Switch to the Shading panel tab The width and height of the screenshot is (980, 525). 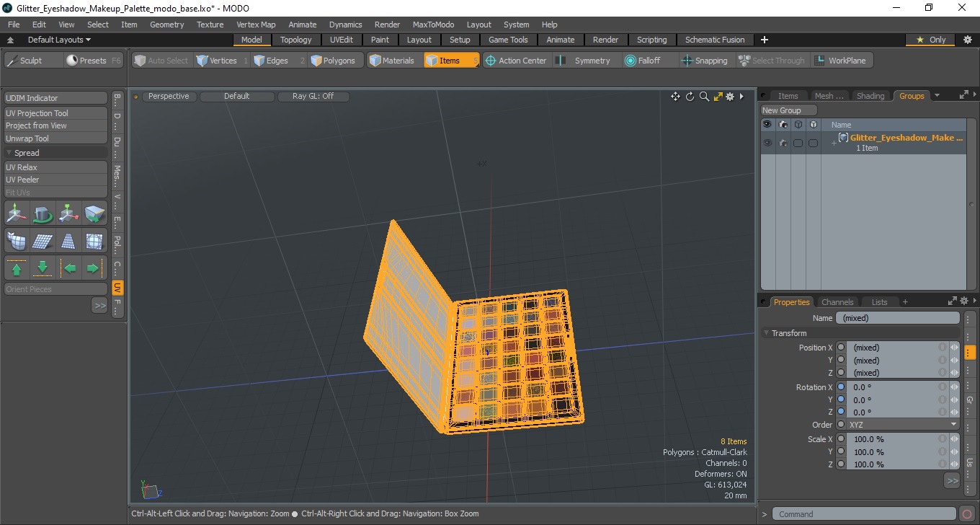tap(870, 96)
